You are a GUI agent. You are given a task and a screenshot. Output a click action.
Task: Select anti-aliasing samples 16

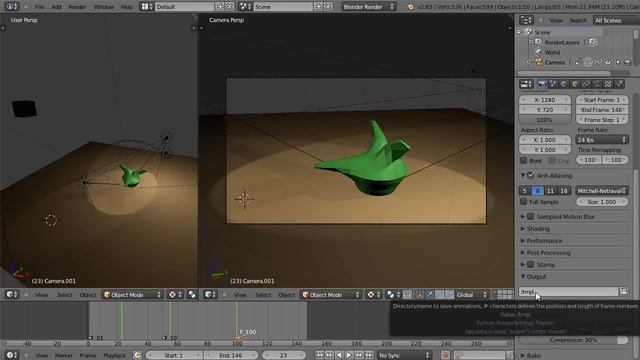(x=564, y=191)
